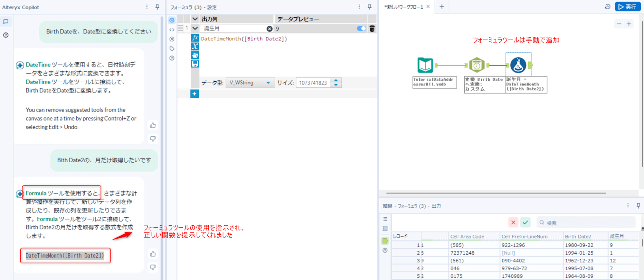Click the first DateTime link in Copilot reply
This screenshot has height=280, width=644.
pos(38,65)
